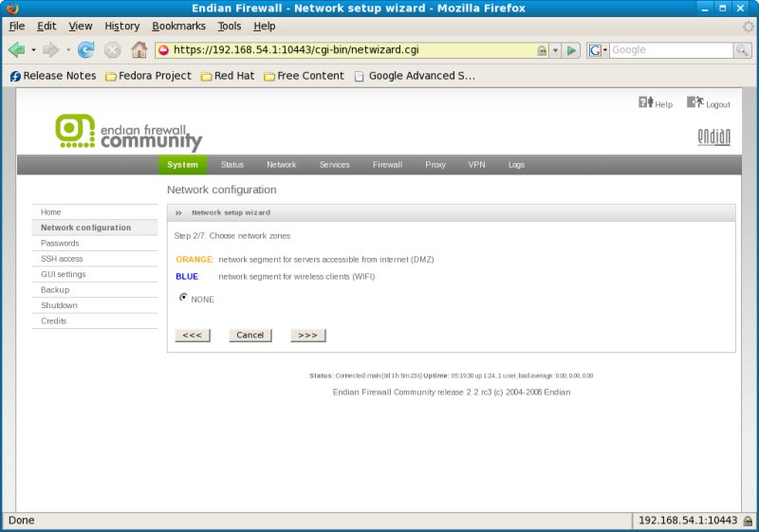Image resolution: width=759 pixels, height=532 pixels.
Task: Click the broken lock icon in address bar
Action: coord(542,50)
